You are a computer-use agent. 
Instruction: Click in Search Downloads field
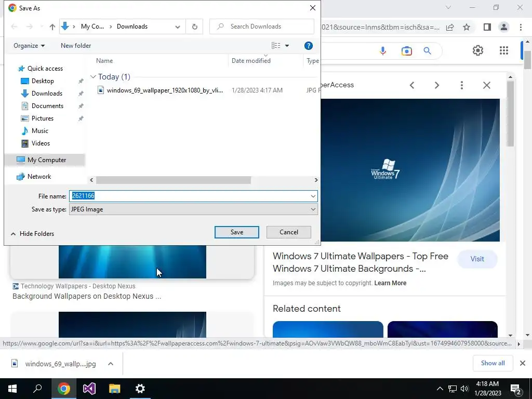(x=262, y=26)
